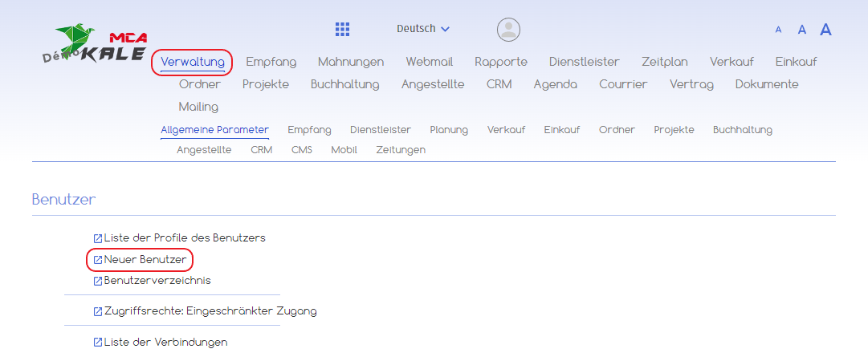Viewport: 868px width, 357px height.
Task: Click external link icon beside Benutzerverzeichnis
Action: [x=98, y=281]
